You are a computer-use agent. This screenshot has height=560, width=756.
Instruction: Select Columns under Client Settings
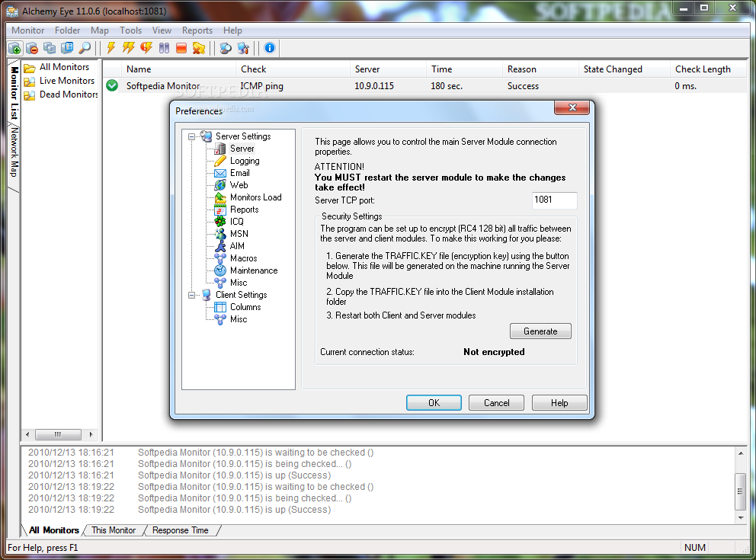tap(245, 307)
